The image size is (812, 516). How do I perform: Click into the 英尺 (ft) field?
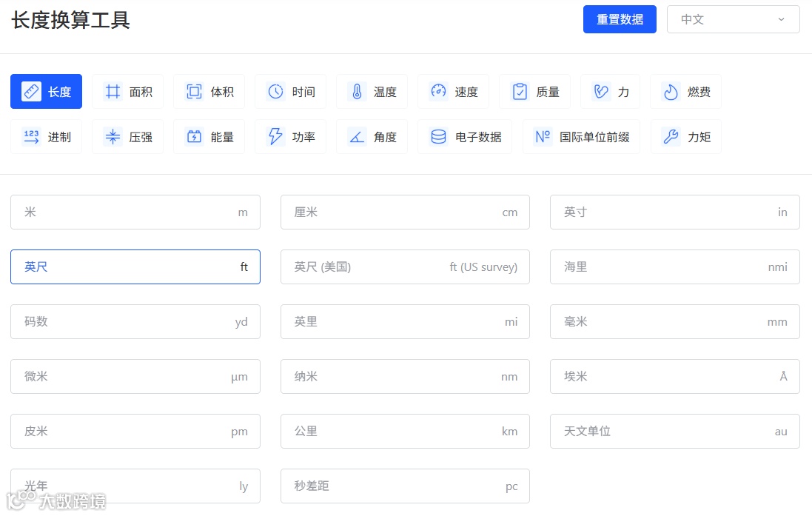(135, 267)
